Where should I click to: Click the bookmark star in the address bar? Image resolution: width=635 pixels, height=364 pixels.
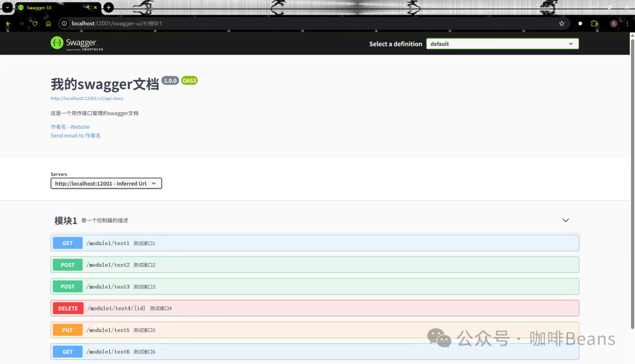pos(562,24)
